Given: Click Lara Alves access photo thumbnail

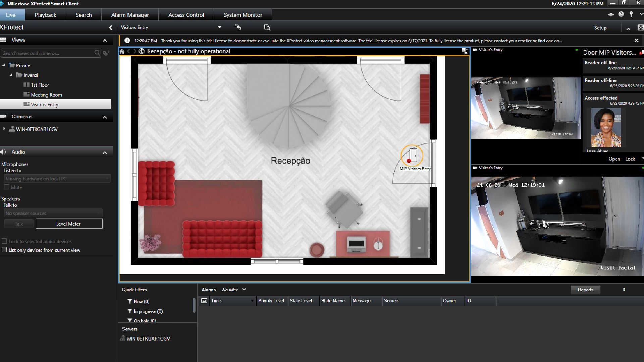Looking at the screenshot, I should pyautogui.click(x=606, y=127).
